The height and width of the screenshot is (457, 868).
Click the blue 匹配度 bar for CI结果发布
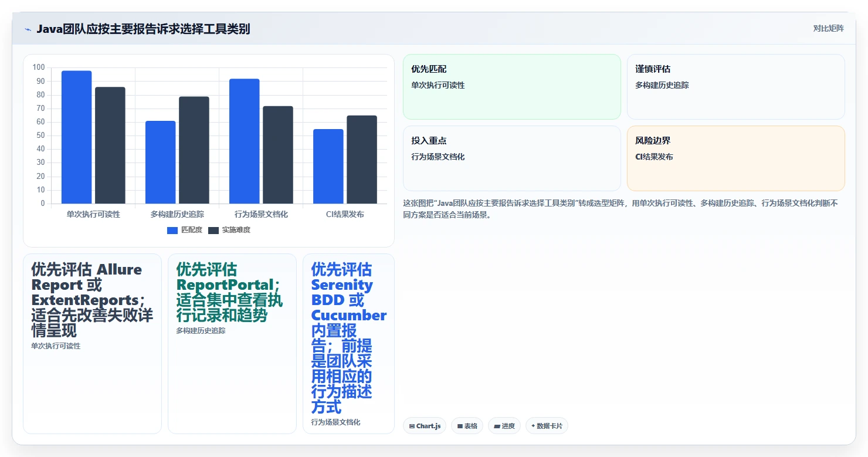pos(328,167)
